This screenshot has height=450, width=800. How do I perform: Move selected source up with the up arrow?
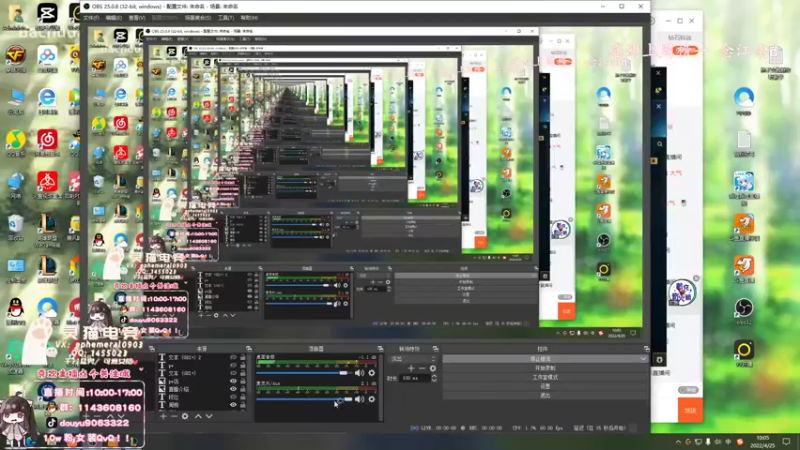(198, 416)
